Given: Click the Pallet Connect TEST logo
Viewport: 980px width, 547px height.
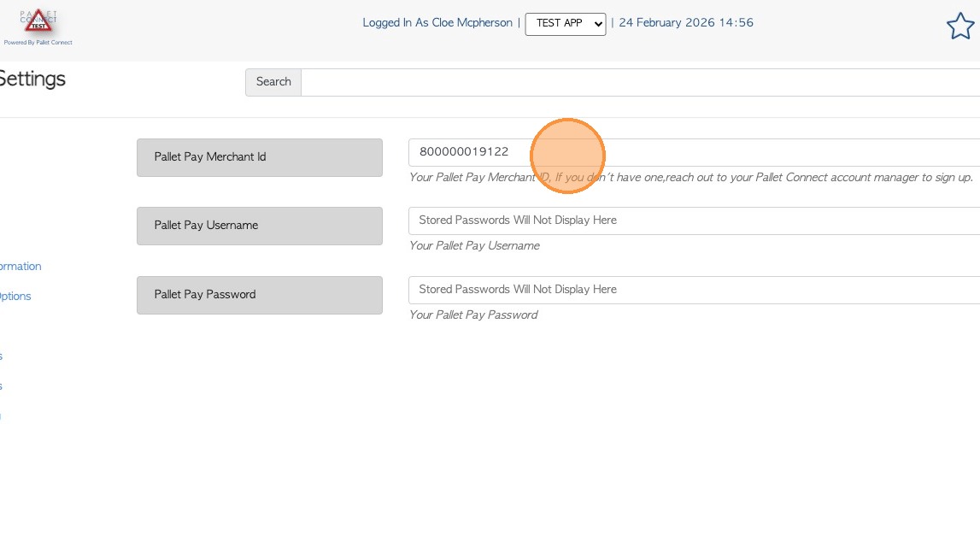Looking at the screenshot, I should pyautogui.click(x=38, y=21).
